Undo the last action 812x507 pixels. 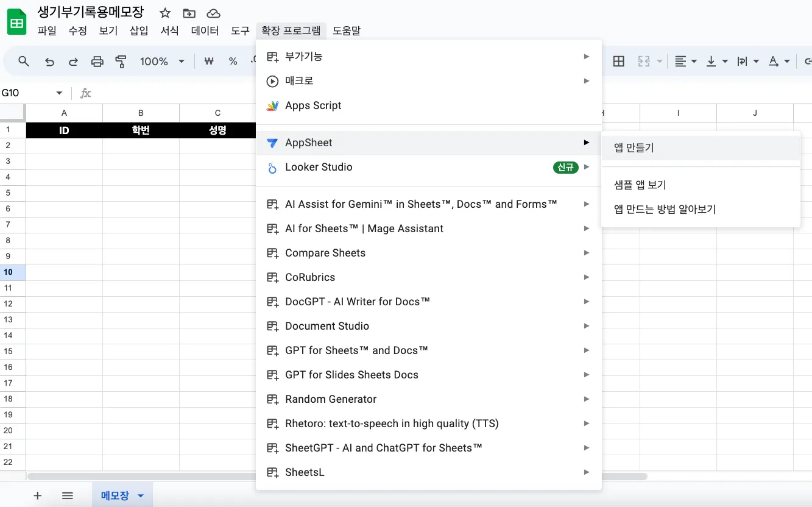tap(50, 62)
